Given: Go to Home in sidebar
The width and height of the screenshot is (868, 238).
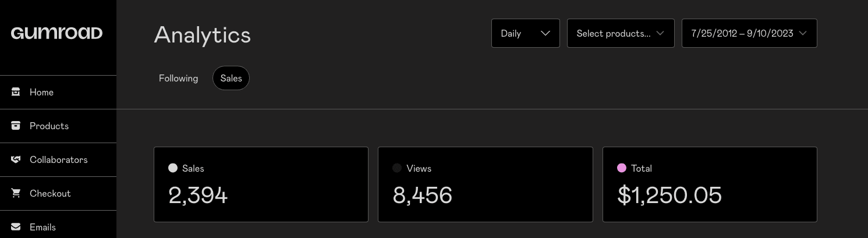Looking at the screenshot, I should (x=41, y=92).
